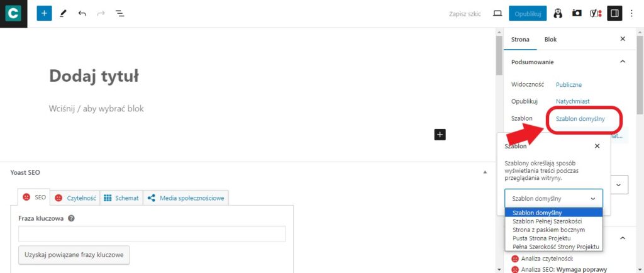Collapse the sidebar section above Analiza czytelności
The height and width of the screenshot is (273, 644).
click(623, 238)
